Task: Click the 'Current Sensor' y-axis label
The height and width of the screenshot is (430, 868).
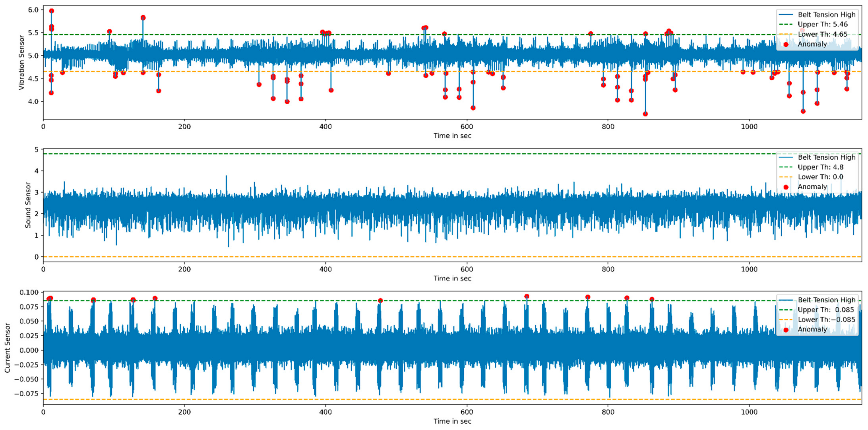Action: point(7,348)
